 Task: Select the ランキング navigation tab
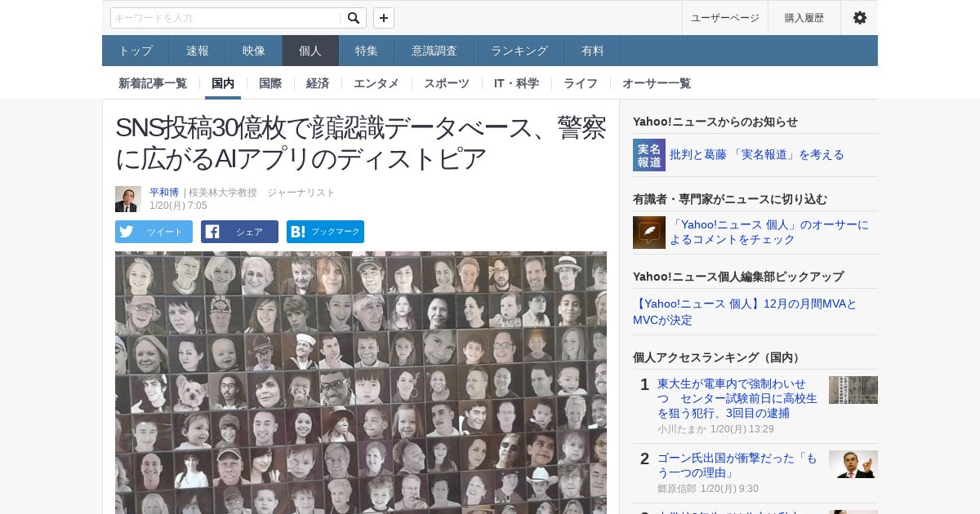click(x=519, y=51)
